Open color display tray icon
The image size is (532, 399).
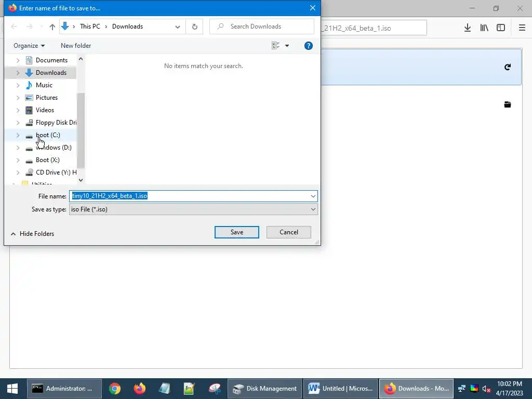[x=474, y=389]
